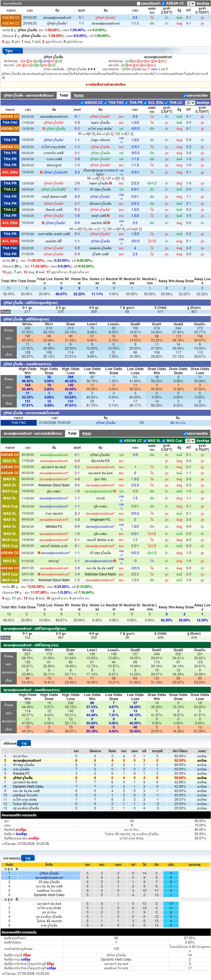Click MAS SL league badge on 17/05/26 row

pyautogui.click(x=10, y=461)
